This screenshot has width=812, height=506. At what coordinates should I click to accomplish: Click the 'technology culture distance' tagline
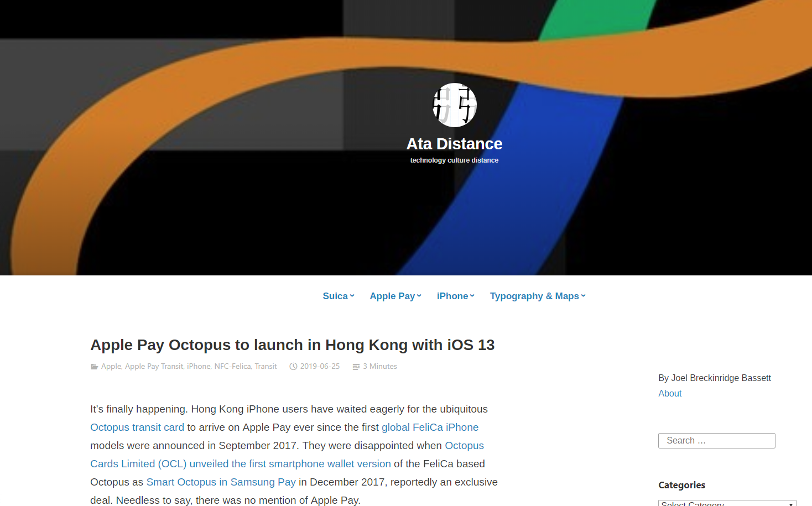coord(454,160)
